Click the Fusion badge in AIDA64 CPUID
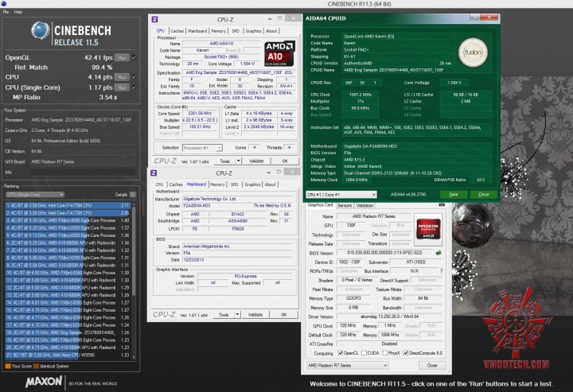Image resolution: width=573 pixels, height=392 pixels. coord(473,52)
